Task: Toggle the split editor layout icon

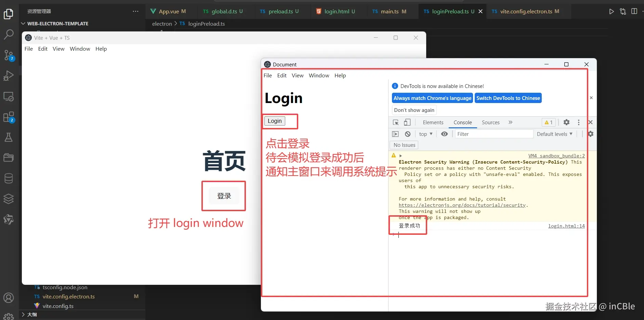Action: pyautogui.click(x=634, y=11)
